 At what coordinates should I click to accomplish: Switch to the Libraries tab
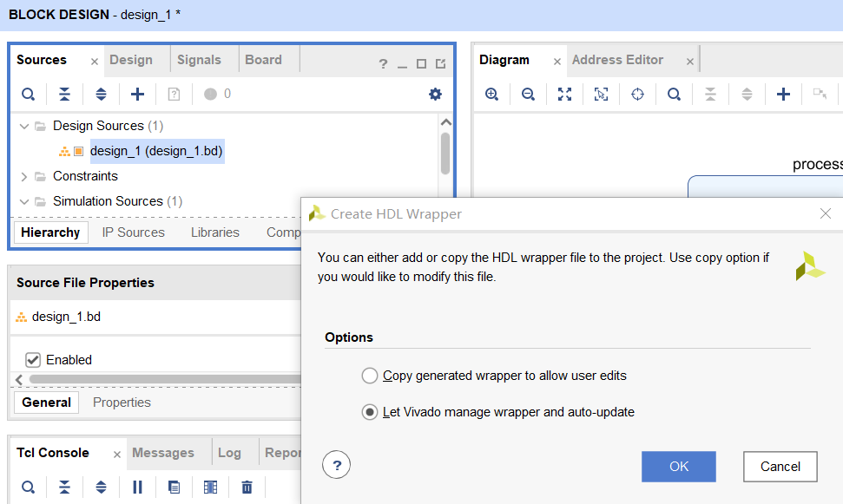click(215, 232)
